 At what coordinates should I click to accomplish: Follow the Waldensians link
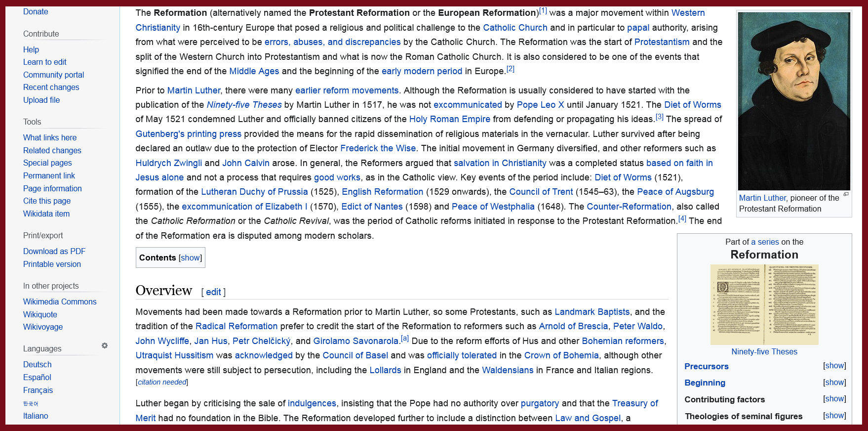(x=508, y=370)
